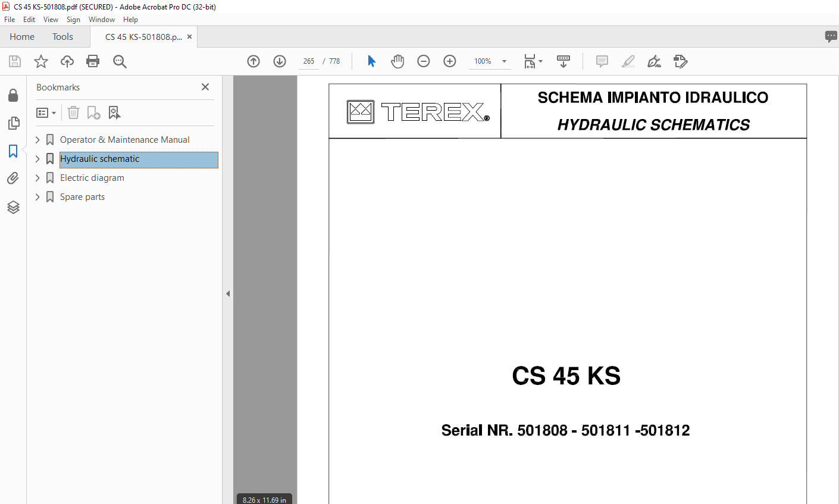
Task: Open the zoom level dropdown
Action: click(504, 61)
